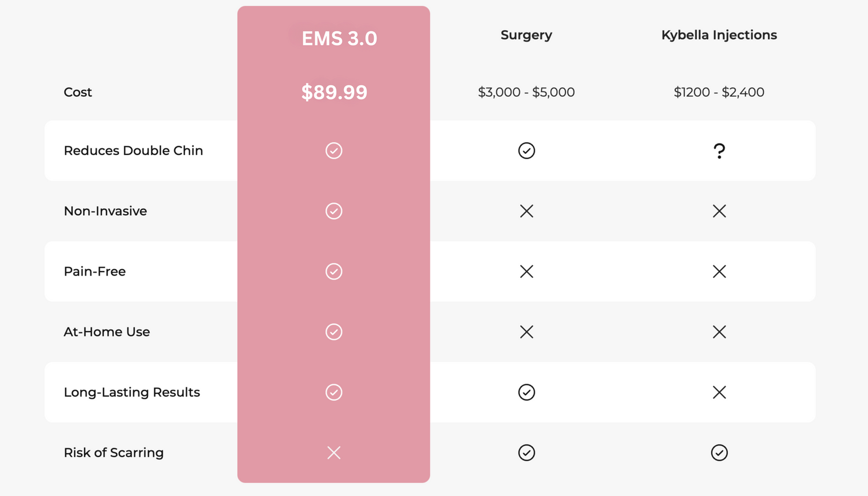Image resolution: width=868 pixels, height=496 pixels.
Task: Click Surgery X icon in Non-Invasive row
Action: click(x=527, y=211)
